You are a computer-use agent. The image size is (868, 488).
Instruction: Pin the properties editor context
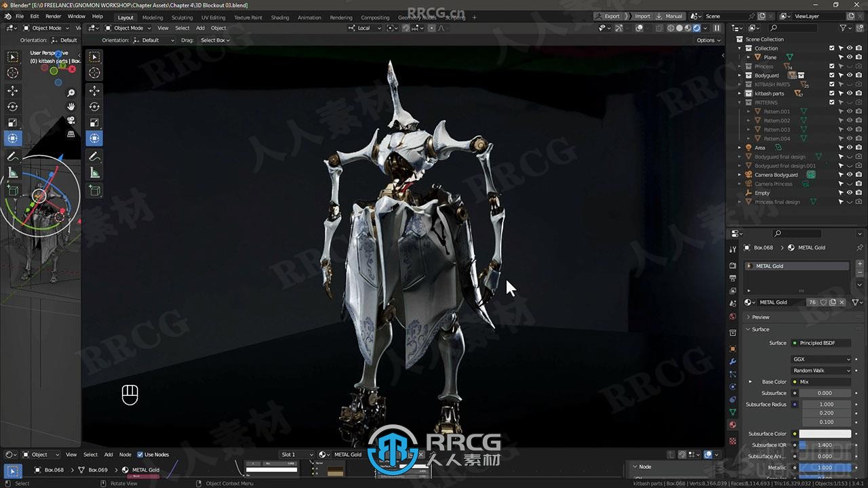point(859,247)
